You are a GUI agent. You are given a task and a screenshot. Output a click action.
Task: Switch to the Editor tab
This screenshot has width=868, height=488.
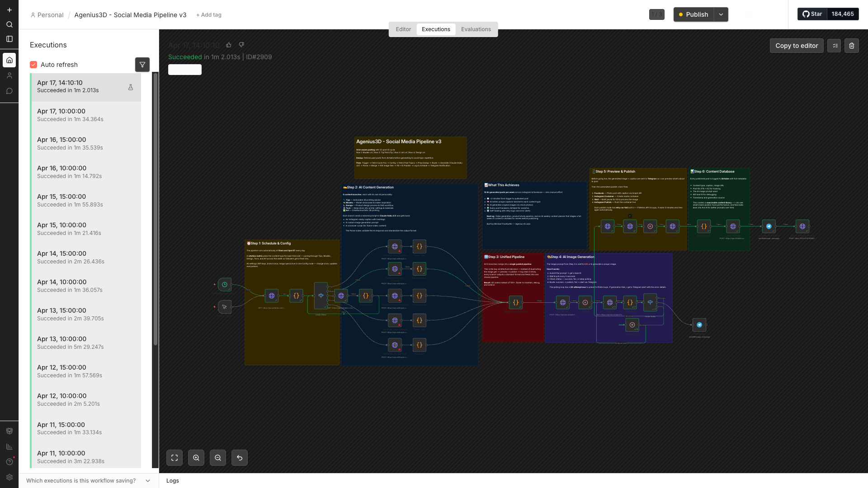point(403,29)
